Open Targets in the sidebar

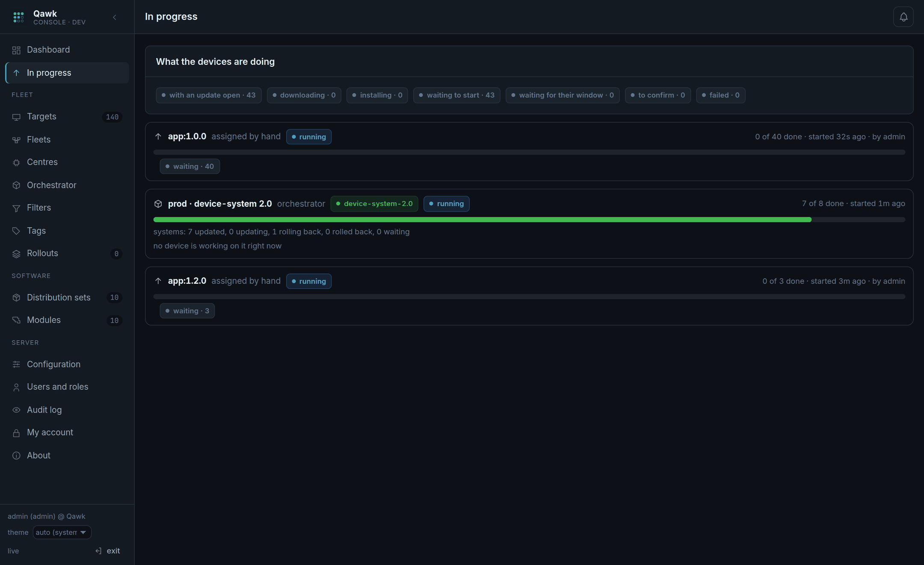click(67, 116)
